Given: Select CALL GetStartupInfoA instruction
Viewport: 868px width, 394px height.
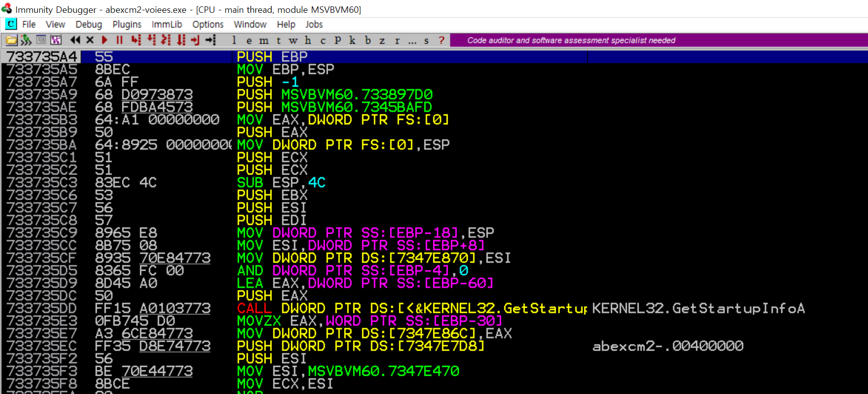Looking at the screenshot, I should coord(412,308).
